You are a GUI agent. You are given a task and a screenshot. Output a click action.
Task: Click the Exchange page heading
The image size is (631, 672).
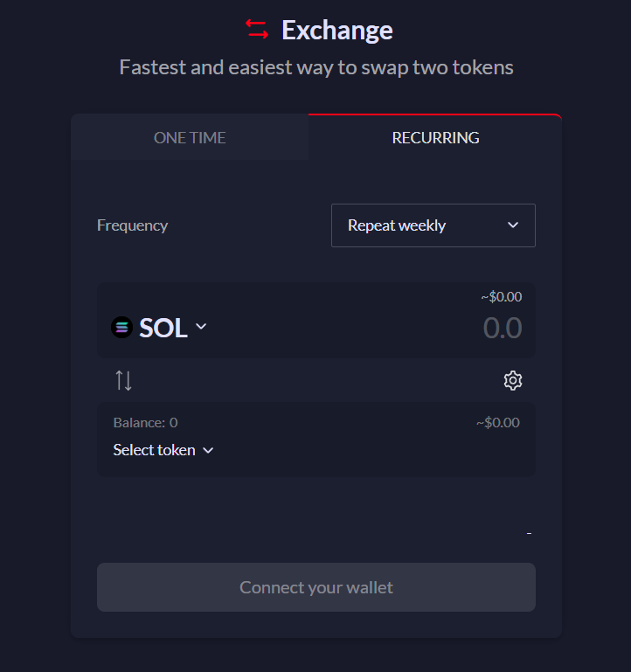[337, 30]
